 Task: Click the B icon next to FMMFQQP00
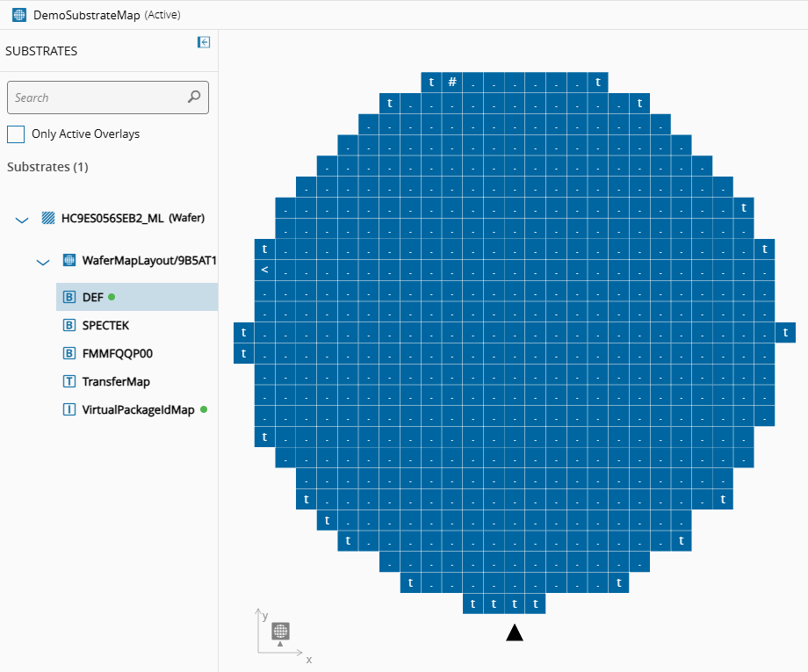tap(69, 353)
